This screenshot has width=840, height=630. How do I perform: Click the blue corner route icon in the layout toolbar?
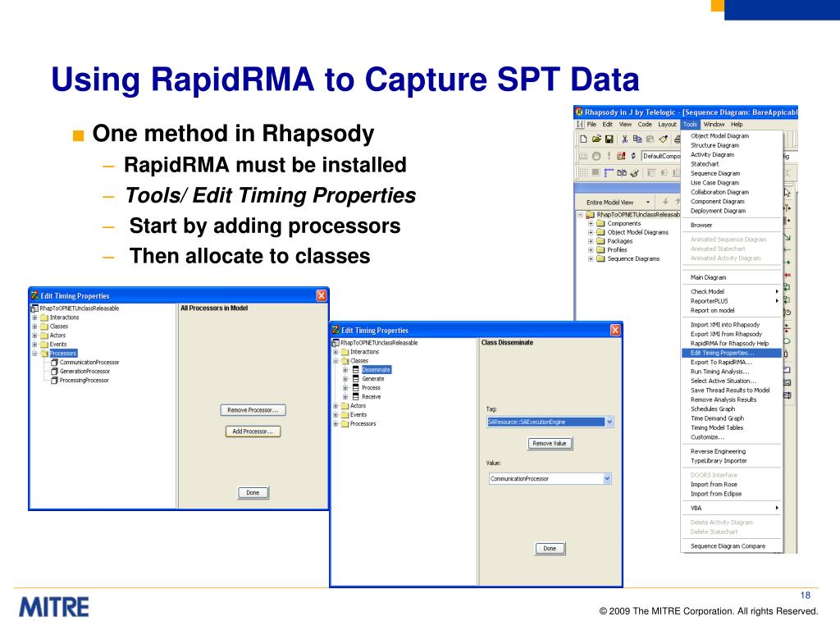(609, 172)
